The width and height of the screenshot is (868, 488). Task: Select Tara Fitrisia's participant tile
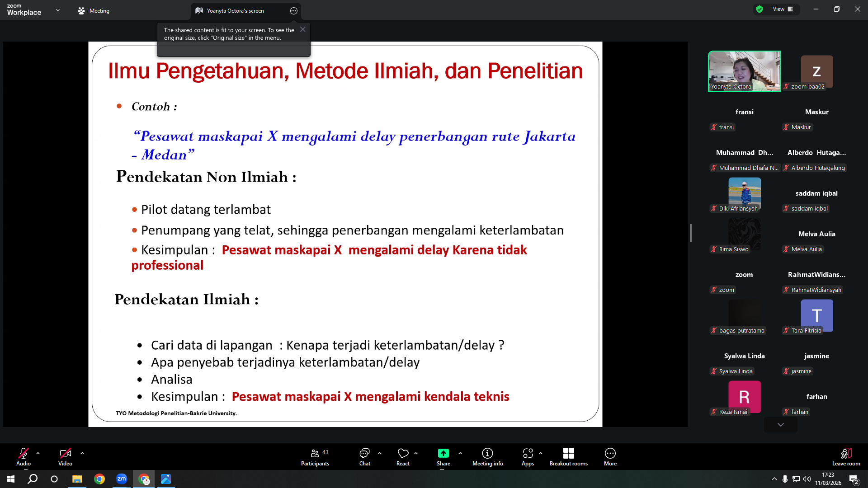817,316
